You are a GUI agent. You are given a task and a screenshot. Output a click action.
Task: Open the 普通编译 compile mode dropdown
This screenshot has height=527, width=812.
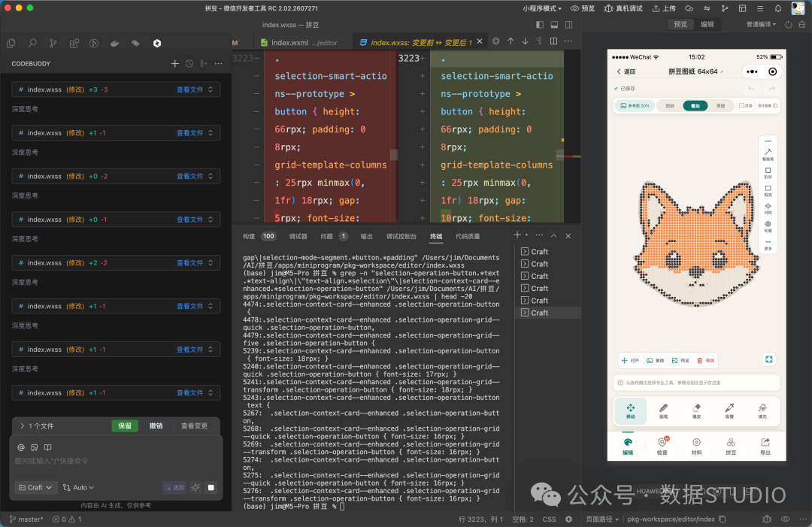click(x=761, y=24)
